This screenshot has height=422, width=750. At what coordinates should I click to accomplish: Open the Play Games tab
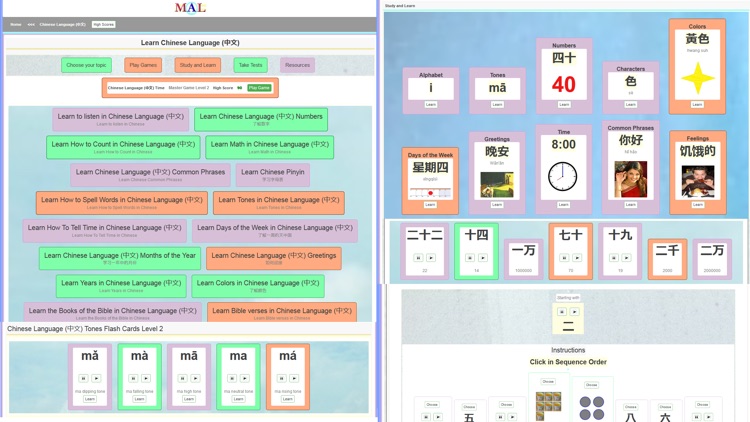[143, 65]
